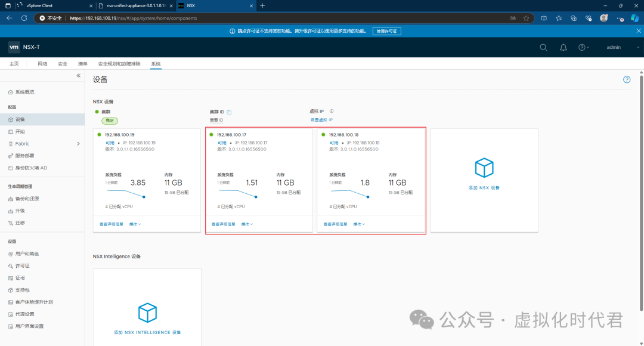View details for node 192.168.100.17
644x346 pixels.
(x=224, y=224)
